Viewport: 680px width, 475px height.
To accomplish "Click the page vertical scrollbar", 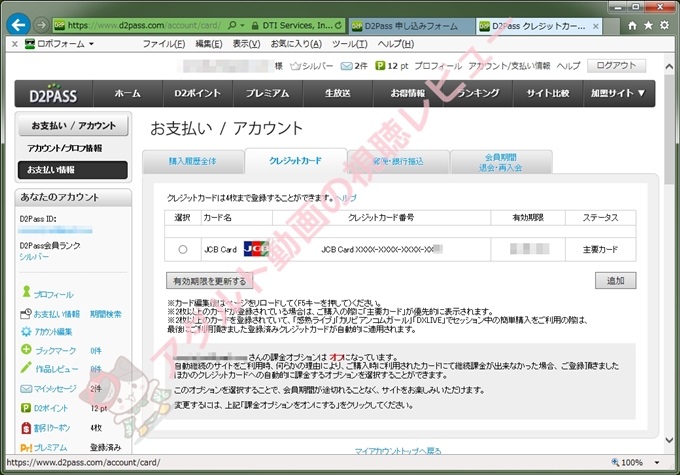I will point(669,130).
